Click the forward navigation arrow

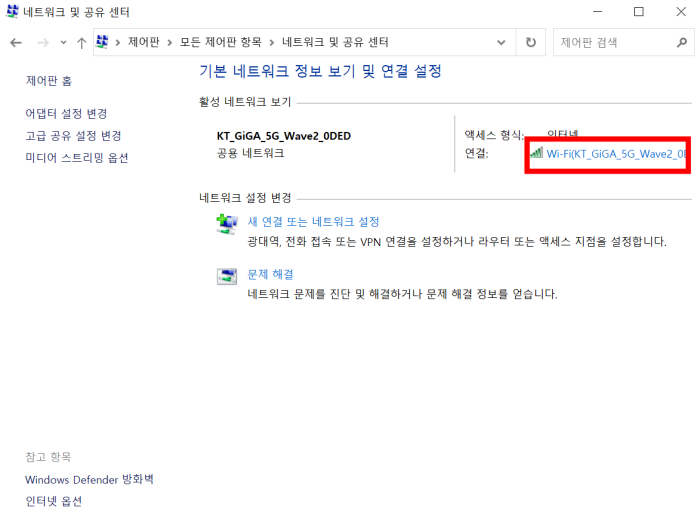pos(43,42)
